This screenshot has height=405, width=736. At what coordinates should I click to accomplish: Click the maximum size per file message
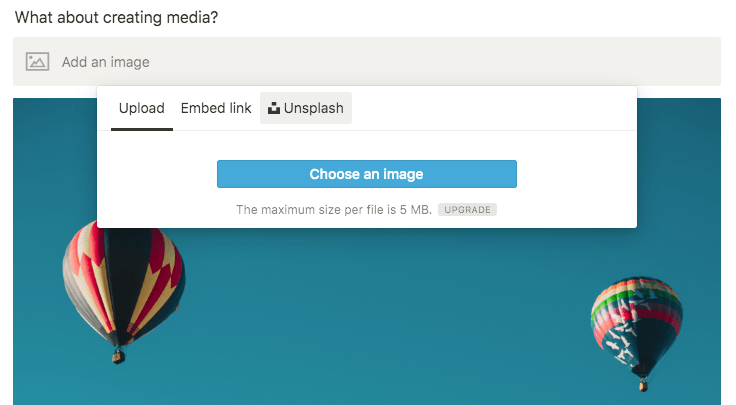[334, 210]
